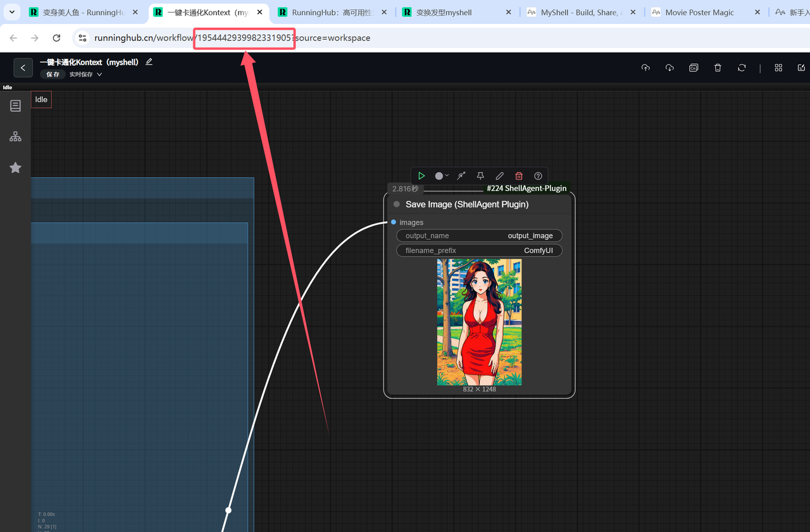Click the cloud upload icon in header
Image resolution: width=810 pixels, height=532 pixels.
coord(645,68)
